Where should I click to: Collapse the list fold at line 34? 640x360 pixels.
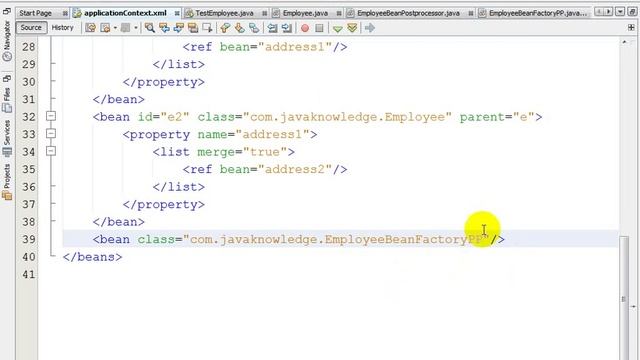(51, 151)
